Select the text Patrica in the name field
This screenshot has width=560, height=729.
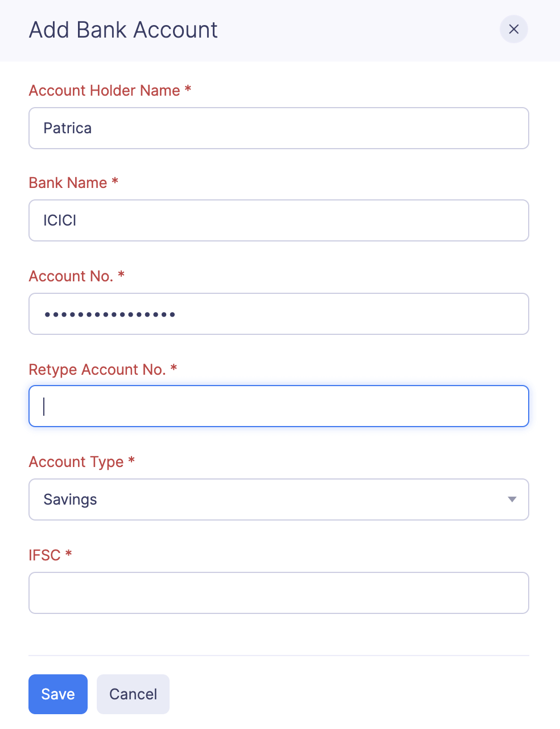[68, 128]
